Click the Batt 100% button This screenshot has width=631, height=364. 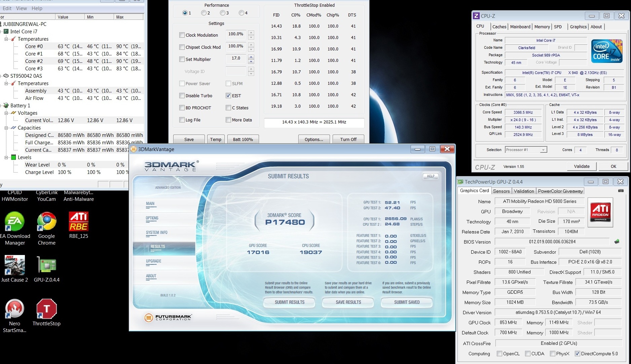(x=243, y=139)
